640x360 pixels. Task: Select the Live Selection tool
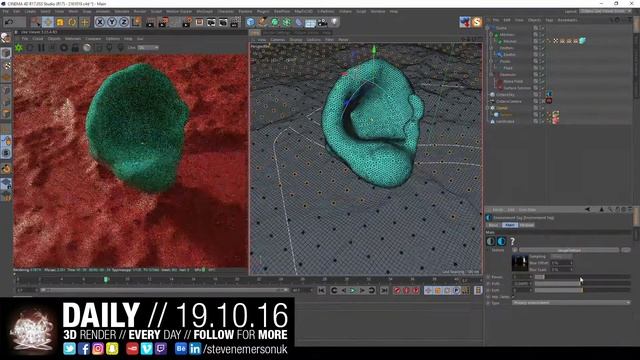36,22
